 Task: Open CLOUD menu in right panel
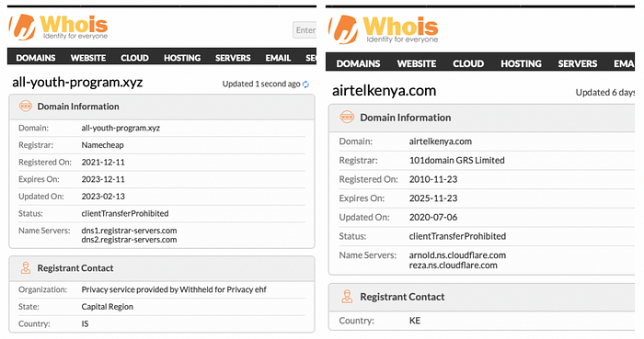(x=468, y=63)
